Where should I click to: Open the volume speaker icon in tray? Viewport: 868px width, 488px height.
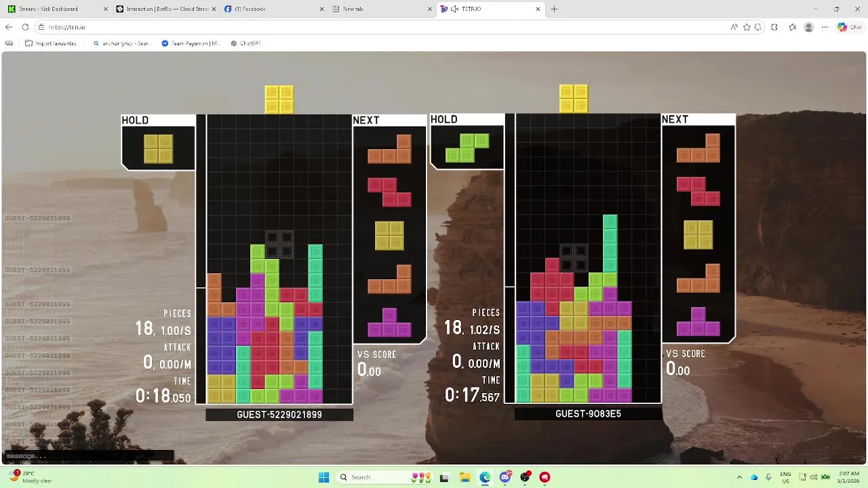pyautogui.click(x=812, y=477)
